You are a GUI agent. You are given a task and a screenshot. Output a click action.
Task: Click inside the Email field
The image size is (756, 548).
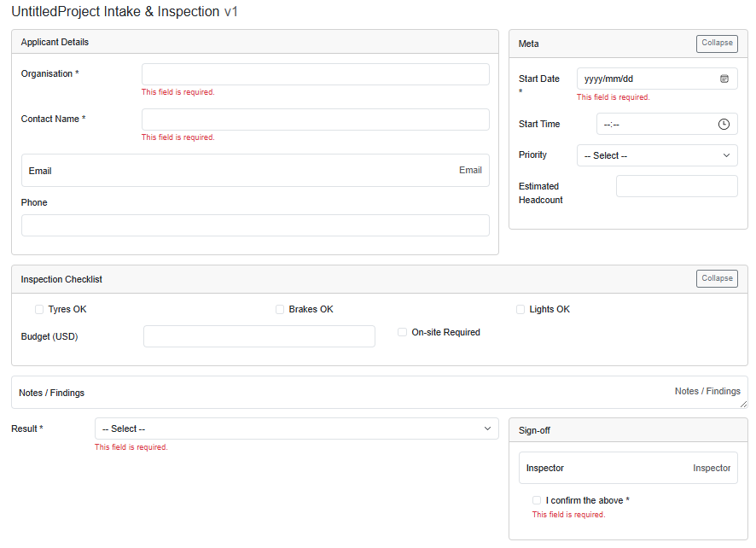pyautogui.click(x=254, y=170)
